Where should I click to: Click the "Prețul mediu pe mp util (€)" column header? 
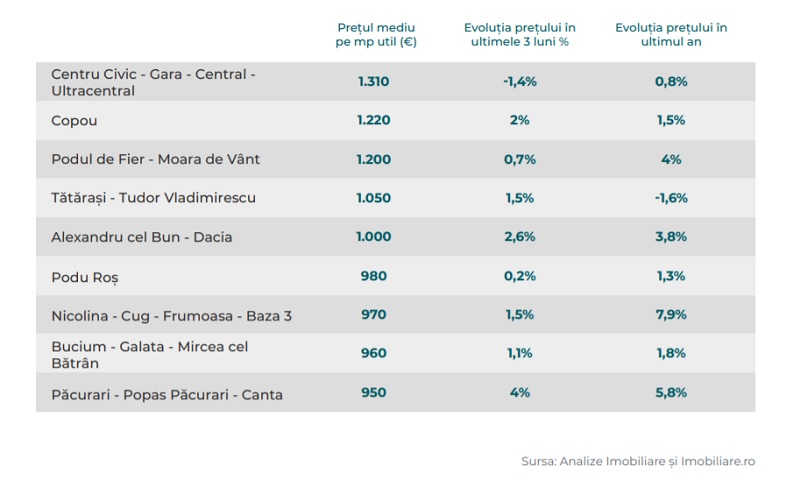(x=374, y=35)
